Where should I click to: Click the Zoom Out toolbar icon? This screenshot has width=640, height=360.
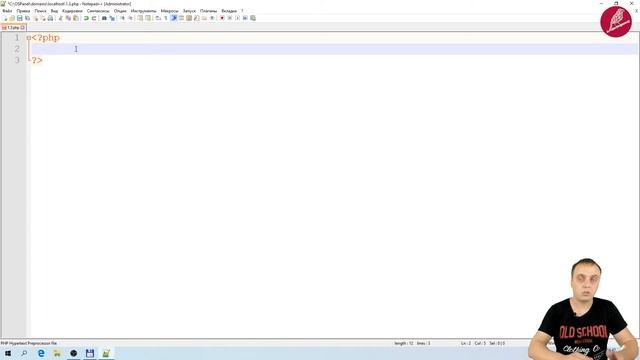point(131,18)
